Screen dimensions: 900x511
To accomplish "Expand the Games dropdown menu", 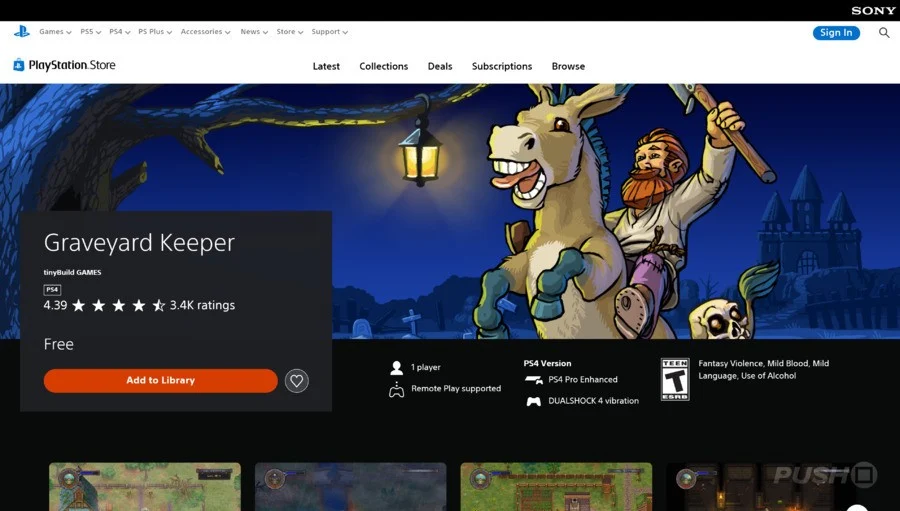I will tap(54, 32).
